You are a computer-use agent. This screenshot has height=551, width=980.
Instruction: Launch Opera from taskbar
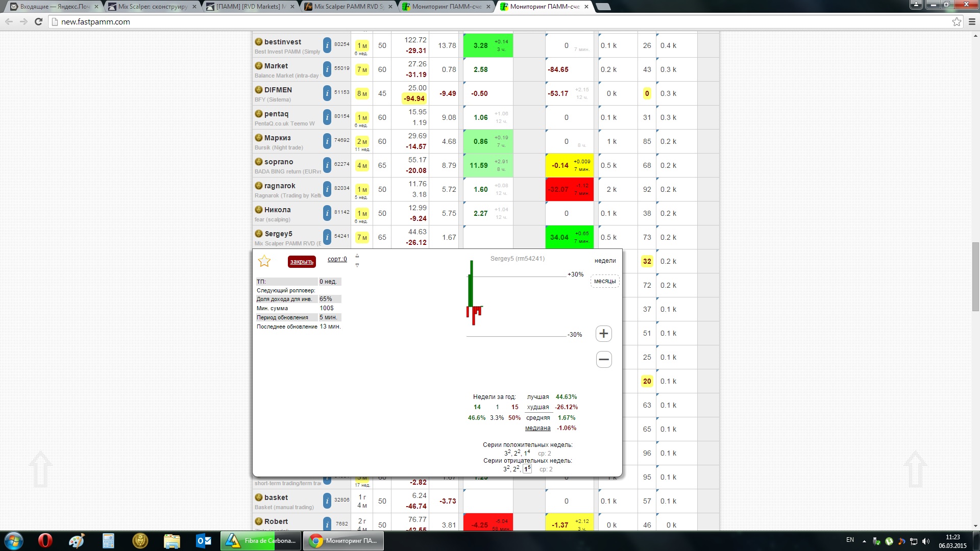[x=45, y=541]
